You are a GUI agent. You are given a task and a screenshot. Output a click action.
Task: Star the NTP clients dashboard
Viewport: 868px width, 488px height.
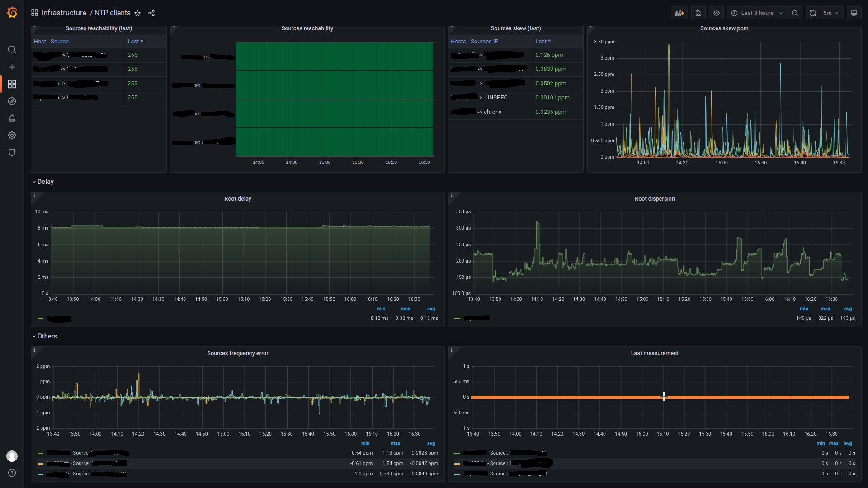click(137, 13)
